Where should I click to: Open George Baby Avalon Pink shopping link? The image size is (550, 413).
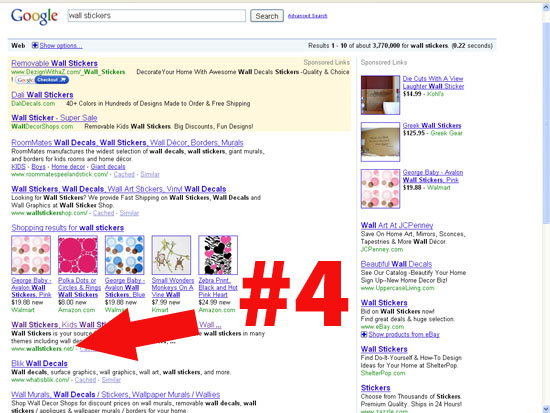tap(31, 287)
